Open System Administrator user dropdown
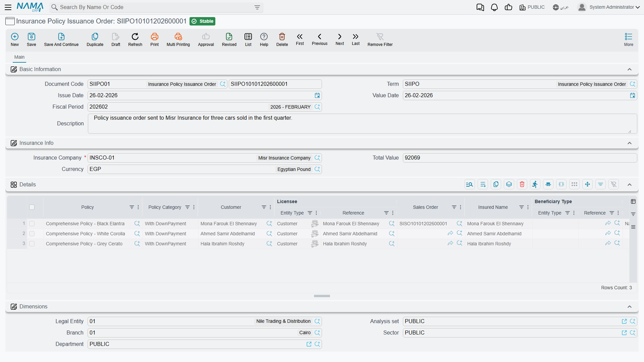The width and height of the screenshot is (644, 362). click(609, 7)
